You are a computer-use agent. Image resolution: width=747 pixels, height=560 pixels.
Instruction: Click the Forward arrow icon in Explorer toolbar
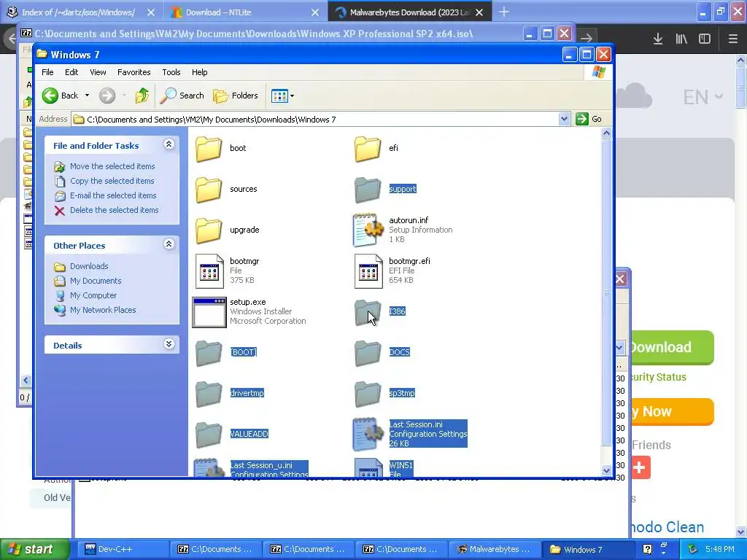point(107,96)
